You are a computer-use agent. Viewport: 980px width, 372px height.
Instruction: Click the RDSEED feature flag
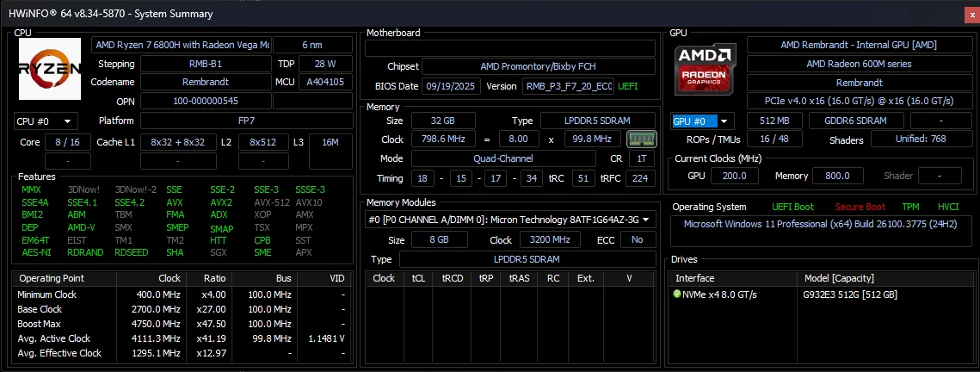[131, 252]
